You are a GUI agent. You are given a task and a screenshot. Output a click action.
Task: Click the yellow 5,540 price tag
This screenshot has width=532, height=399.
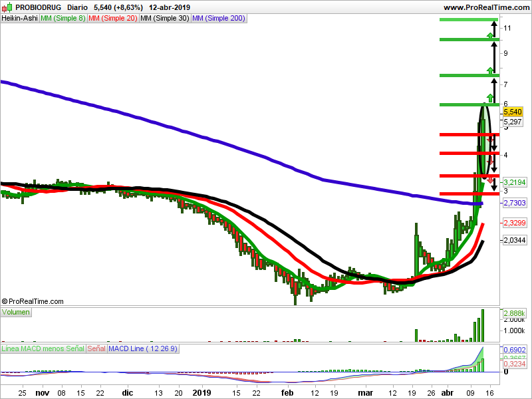pyautogui.click(x=513, y=112)
